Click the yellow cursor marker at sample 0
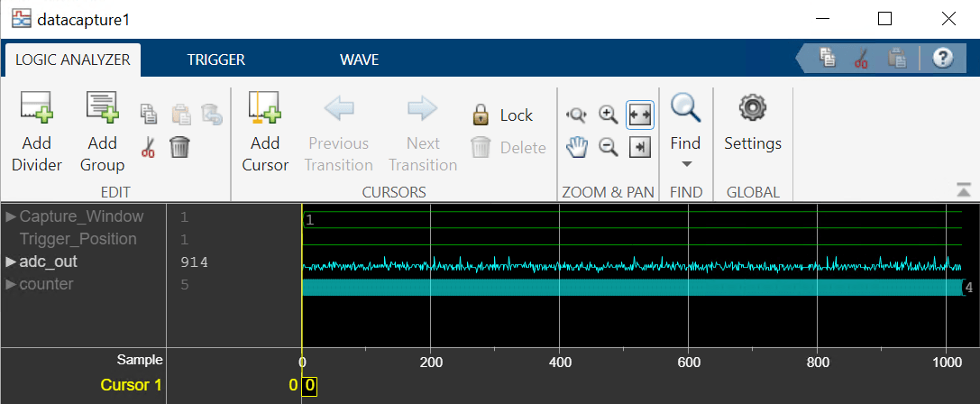 click(x=309, y=387)
